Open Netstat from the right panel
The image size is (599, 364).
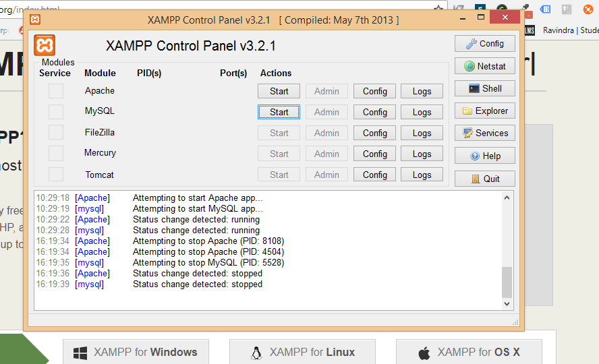pyautogui.click(x=485, y=66)
